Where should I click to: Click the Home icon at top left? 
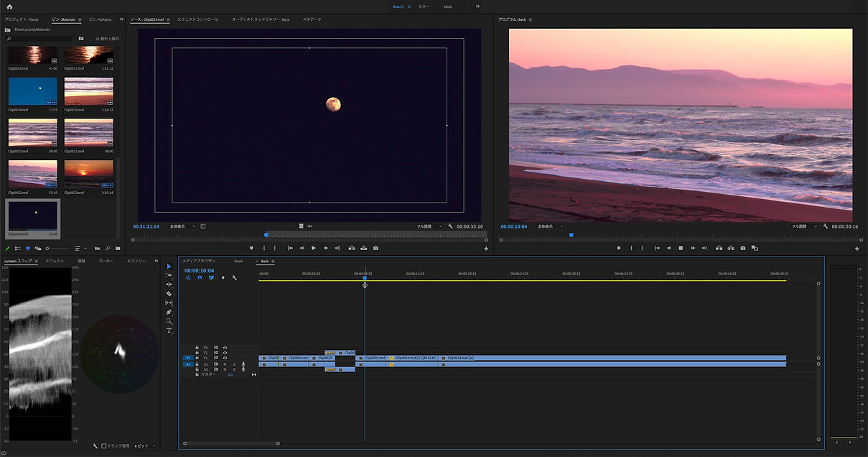pos(9,6)
